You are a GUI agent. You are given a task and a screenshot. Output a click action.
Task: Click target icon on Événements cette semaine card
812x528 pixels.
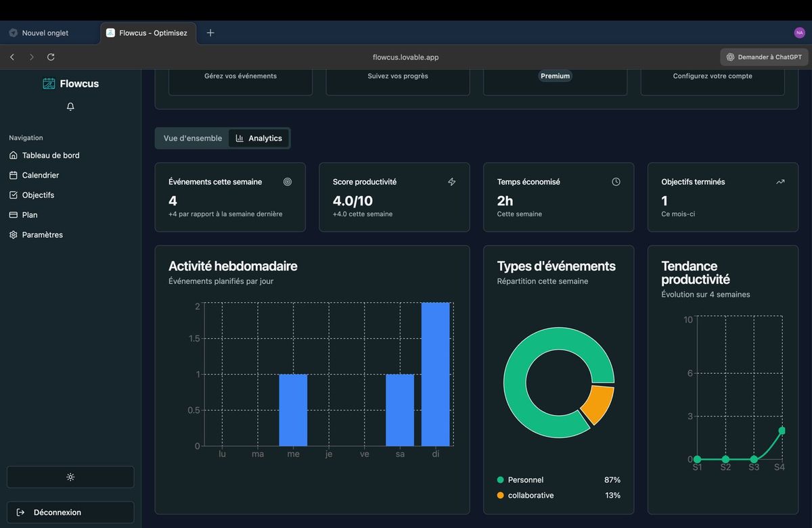point(288,182)
